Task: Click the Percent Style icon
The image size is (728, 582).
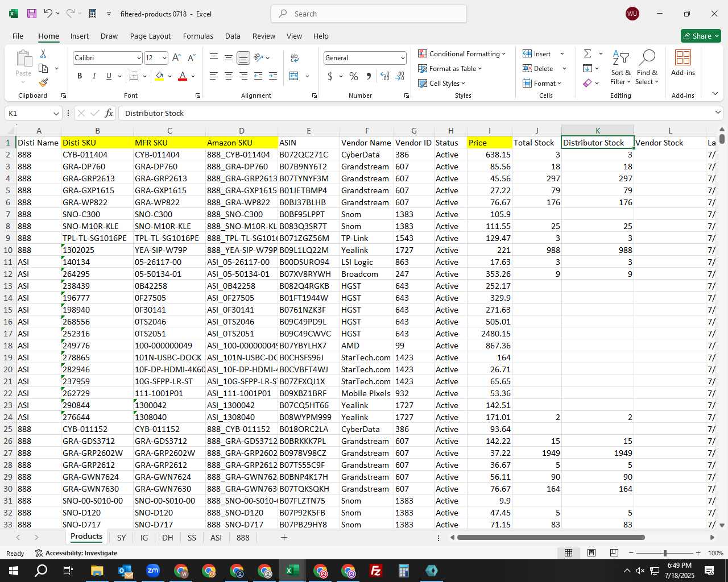Action: tap(354, 76)
